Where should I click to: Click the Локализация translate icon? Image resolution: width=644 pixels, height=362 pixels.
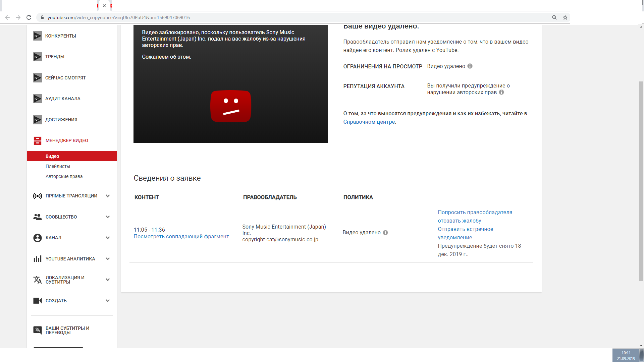(x=38, y=280)
